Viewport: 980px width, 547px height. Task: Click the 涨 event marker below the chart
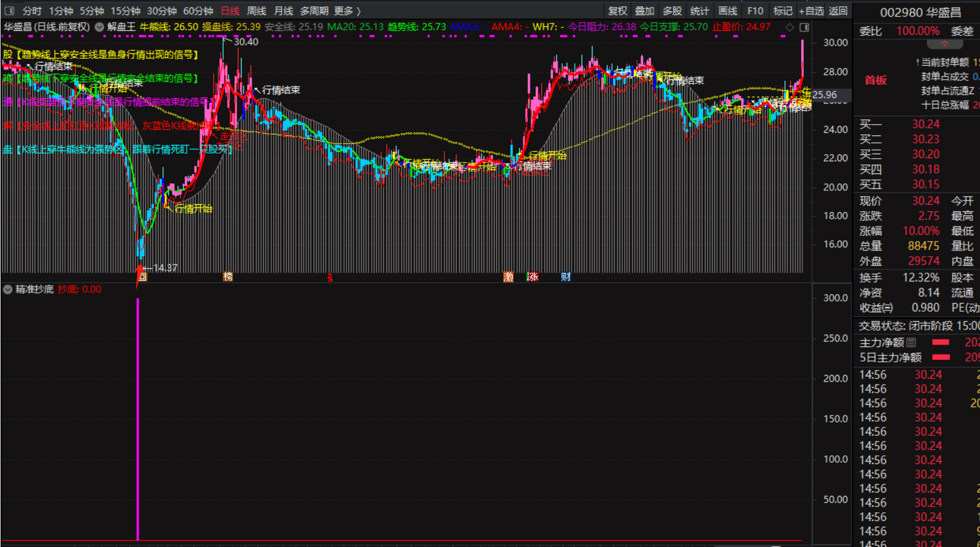point(533,277)
